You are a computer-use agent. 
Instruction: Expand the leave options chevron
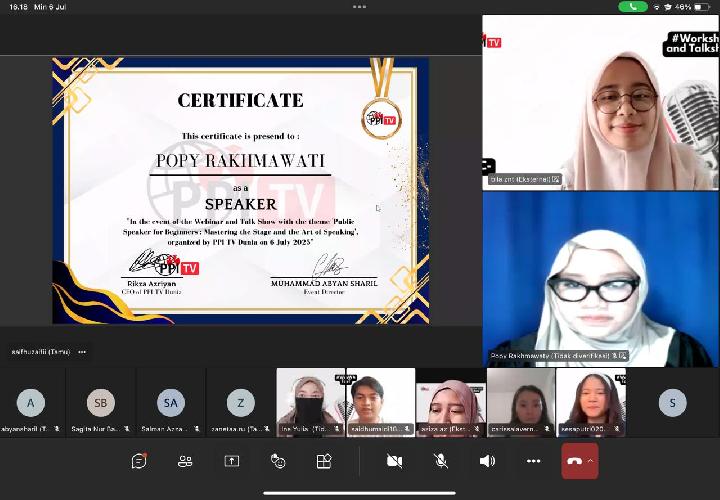pos(591,461)
